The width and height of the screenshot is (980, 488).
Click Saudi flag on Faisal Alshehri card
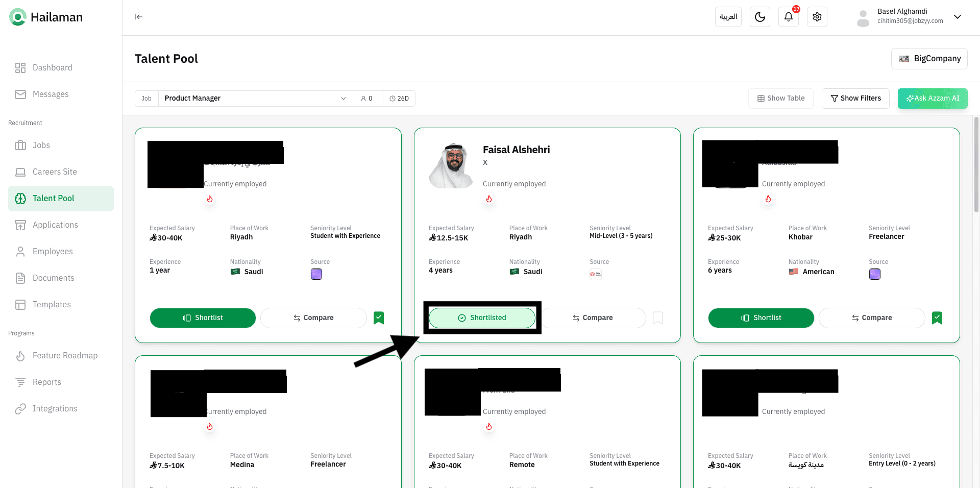pyautogui.click(x=514, y=272)
